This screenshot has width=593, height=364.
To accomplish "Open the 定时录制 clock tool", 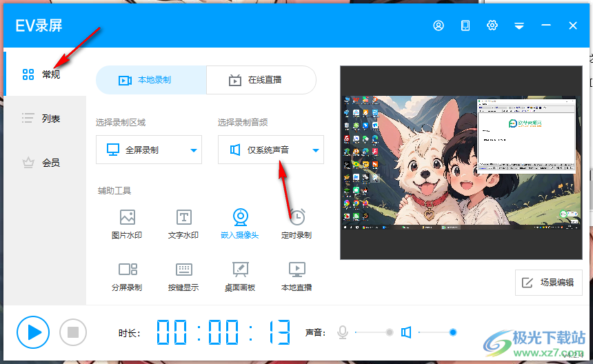I will [x=297, y=224].
